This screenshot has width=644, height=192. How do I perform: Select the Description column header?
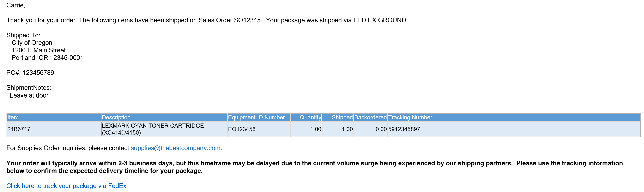[164, 117]
